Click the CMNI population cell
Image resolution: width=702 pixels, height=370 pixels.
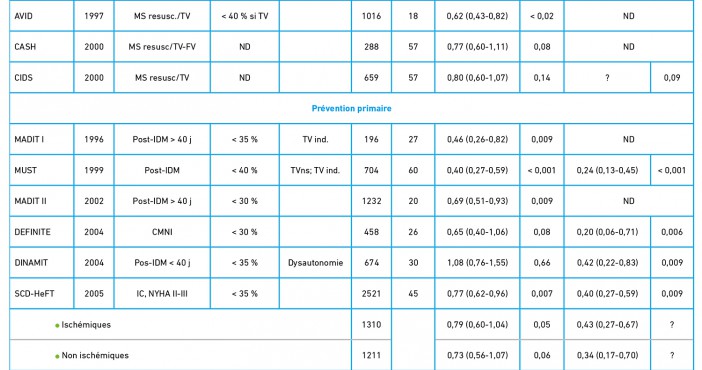pos(162,232)
